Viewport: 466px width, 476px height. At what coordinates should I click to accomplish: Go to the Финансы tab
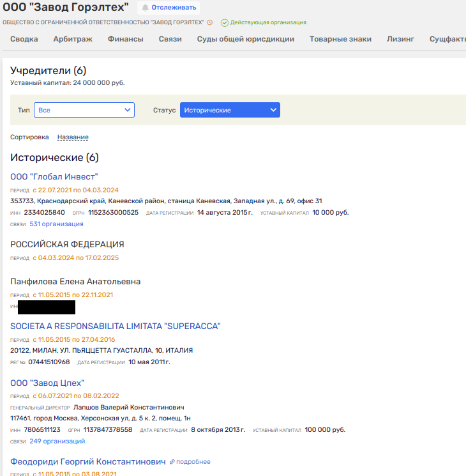(126, 39)
